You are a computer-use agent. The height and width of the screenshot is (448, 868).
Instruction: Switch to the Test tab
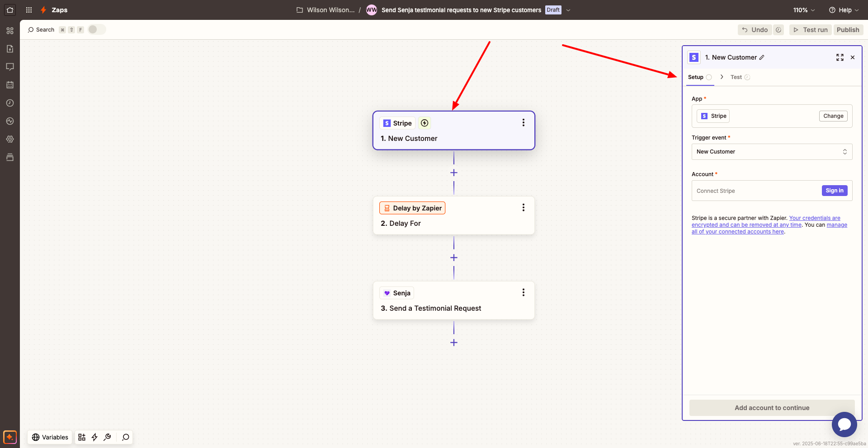pyautogui.click(x=740, y=77)
